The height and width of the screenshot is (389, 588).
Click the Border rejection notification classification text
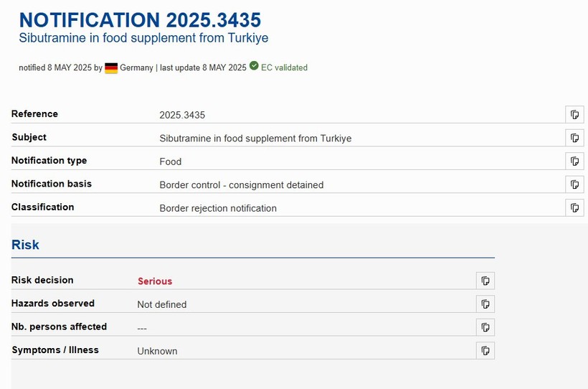(x=218, y=208)
